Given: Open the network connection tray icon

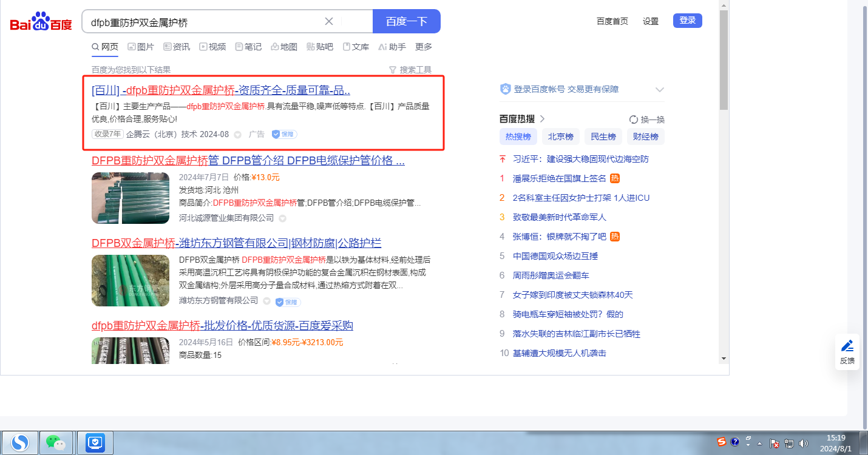Looking at the screenshot, I should (x=789, y=443).
